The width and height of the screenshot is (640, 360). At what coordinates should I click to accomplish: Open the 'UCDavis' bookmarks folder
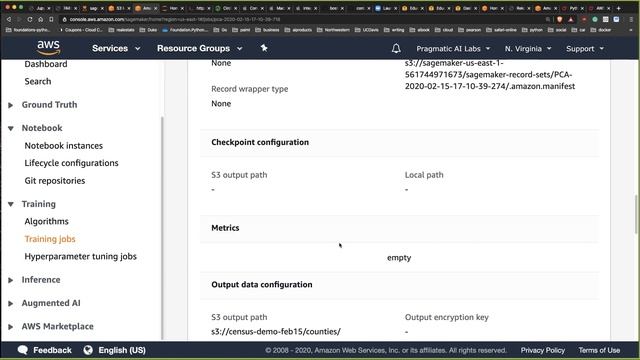pos(367,30)
